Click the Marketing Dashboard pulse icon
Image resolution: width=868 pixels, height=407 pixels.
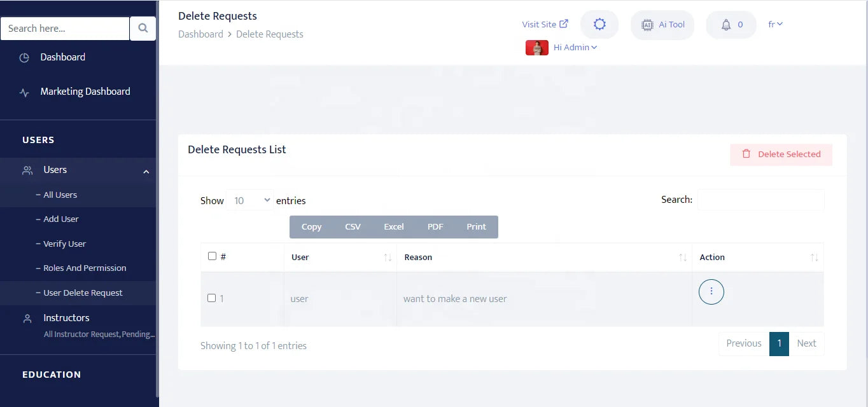click(24, 92)
